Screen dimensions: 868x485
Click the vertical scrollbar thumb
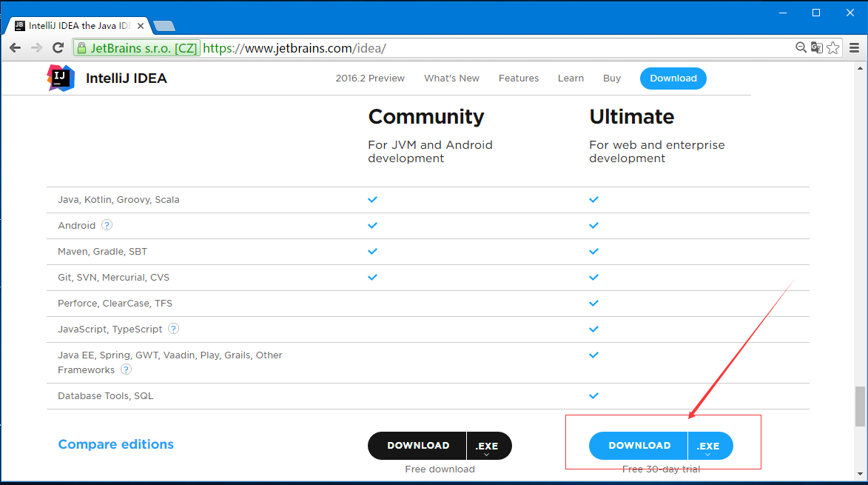click(860, 407)
